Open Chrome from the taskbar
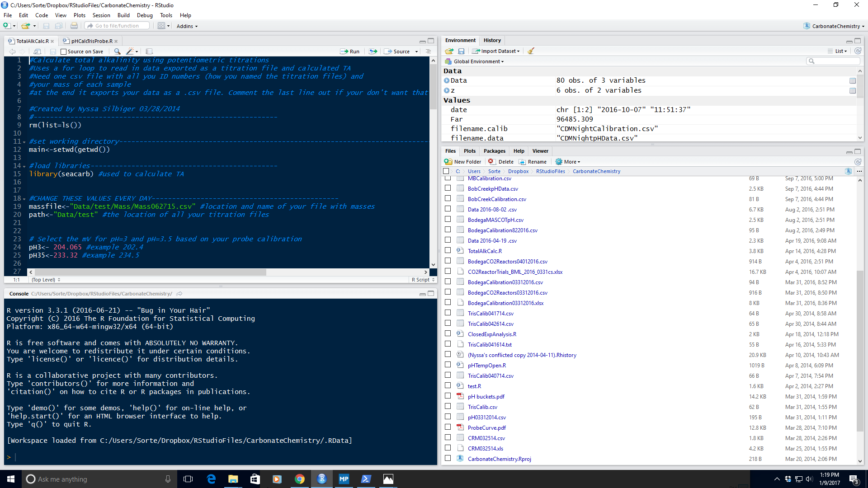 coord(299,479)
